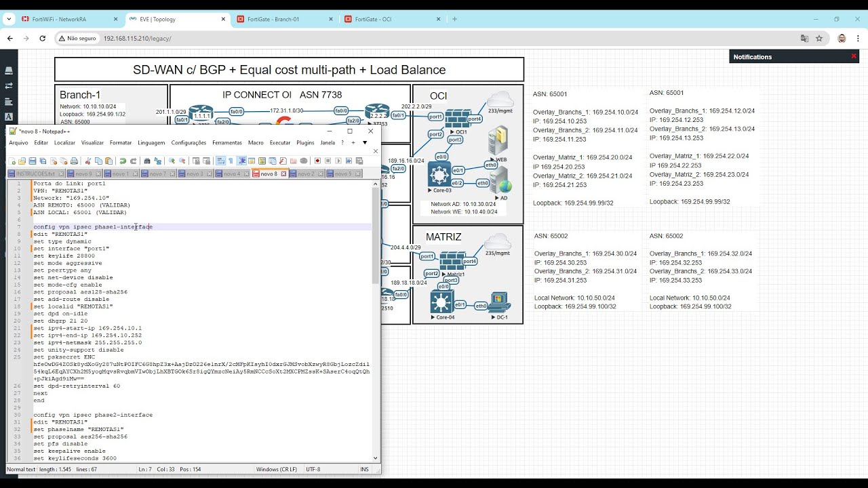
Task: Click the browser Back arrow
Action: click(x=10, y=39)
